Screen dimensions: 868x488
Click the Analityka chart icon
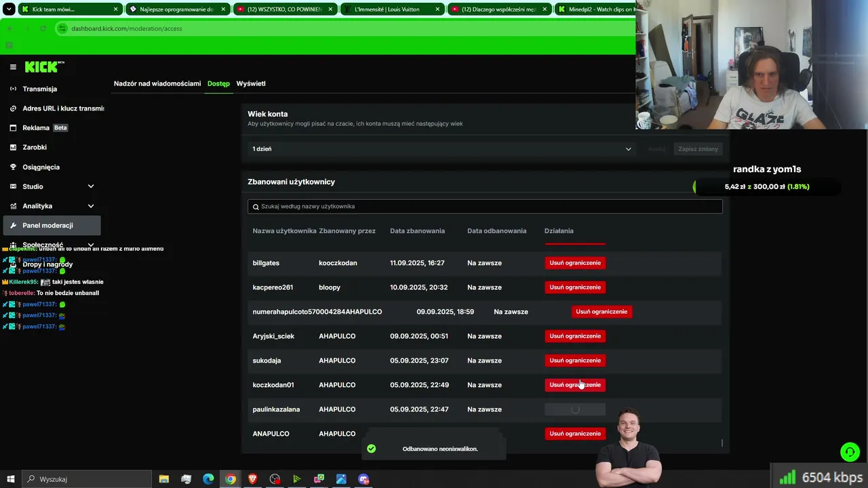point(13,206)
